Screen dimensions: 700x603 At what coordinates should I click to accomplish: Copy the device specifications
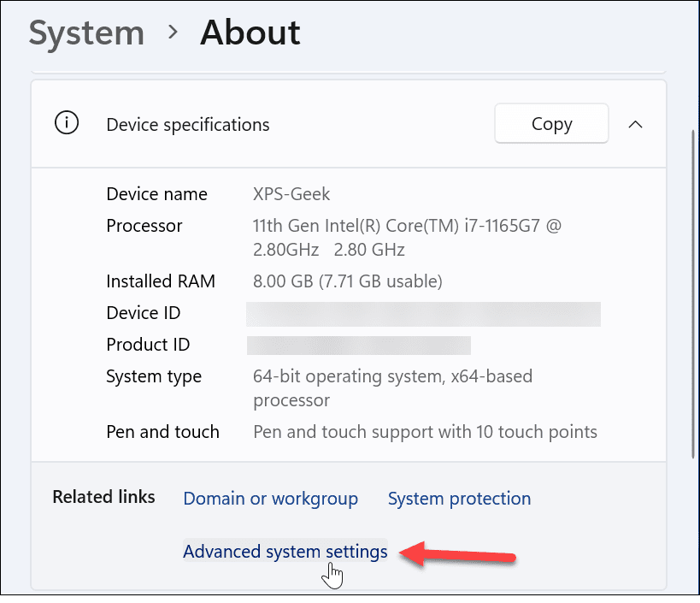tap(550, 123)
